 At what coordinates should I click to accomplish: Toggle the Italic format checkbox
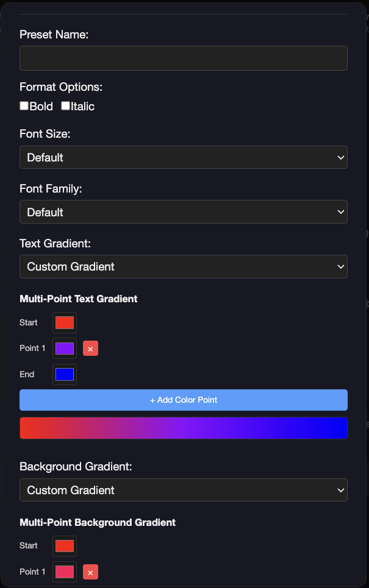pos(65,106)
